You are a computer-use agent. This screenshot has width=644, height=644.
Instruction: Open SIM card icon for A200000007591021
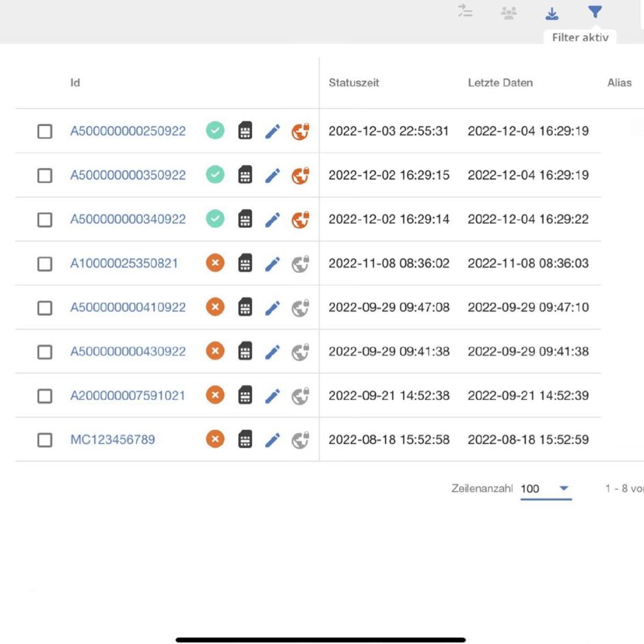point(245,395)
